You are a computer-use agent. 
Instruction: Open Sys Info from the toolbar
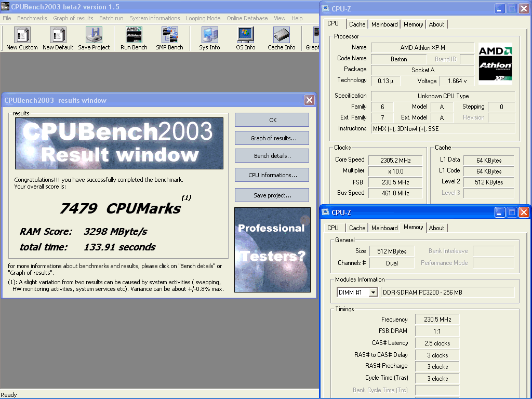tap(210, 35)
